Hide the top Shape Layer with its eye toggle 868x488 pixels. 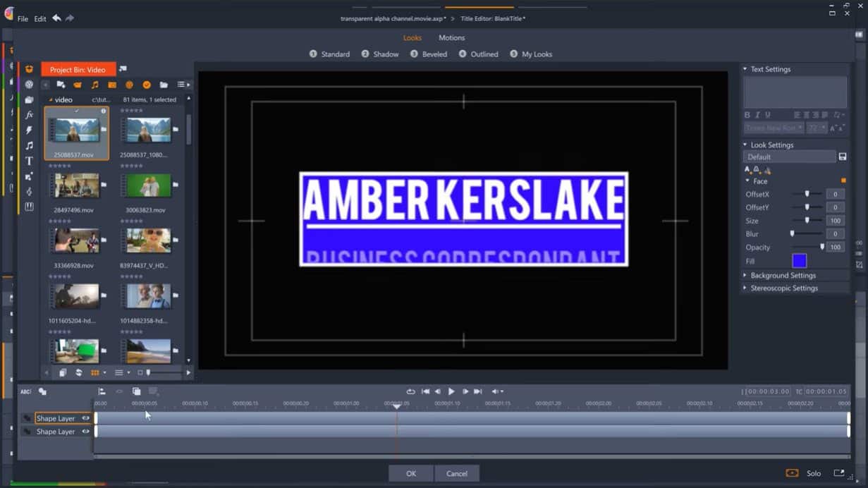(85, 417)
